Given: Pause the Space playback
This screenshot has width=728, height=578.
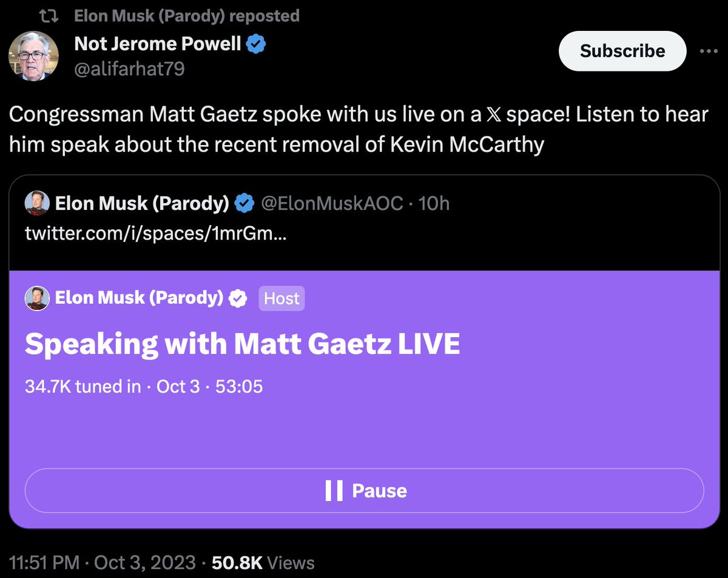Looking at the screenshot, I should click(x=364, y=491).
